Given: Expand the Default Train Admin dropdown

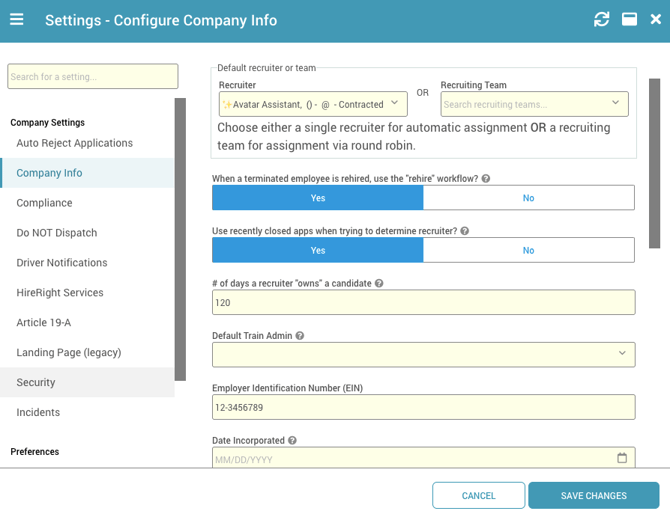Looking at the screenshot, I should 621,354.
